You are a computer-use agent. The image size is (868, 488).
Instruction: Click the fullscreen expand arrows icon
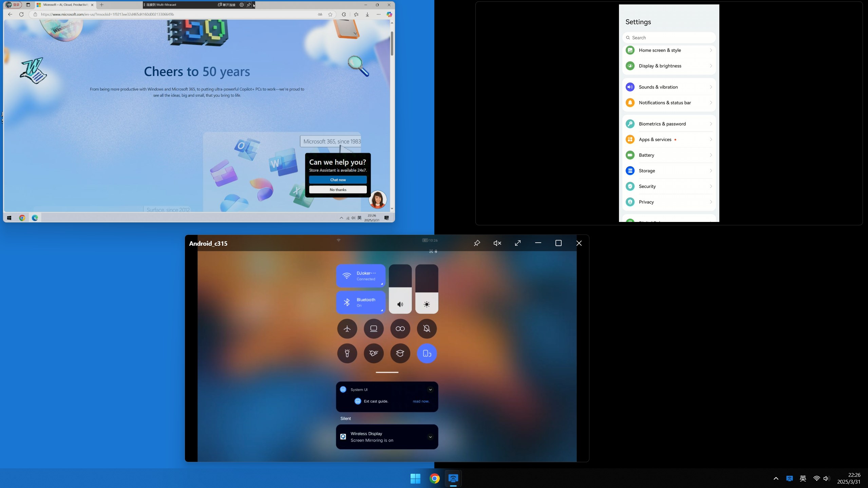click(x=517, y=243)
